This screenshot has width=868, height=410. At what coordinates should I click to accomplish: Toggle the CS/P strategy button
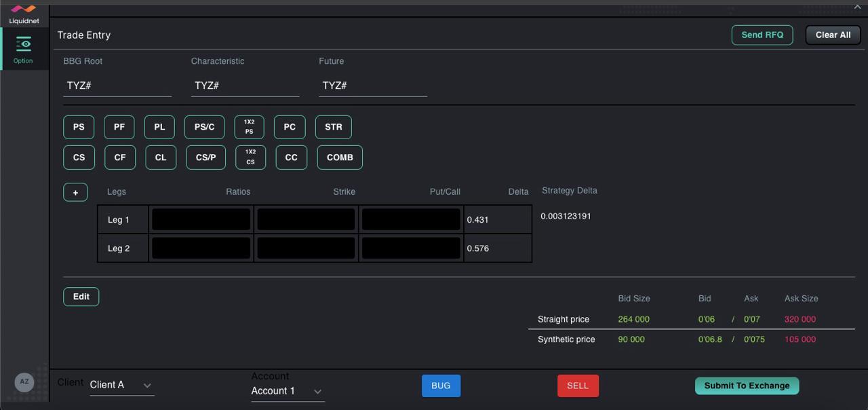tap(205, 157)
